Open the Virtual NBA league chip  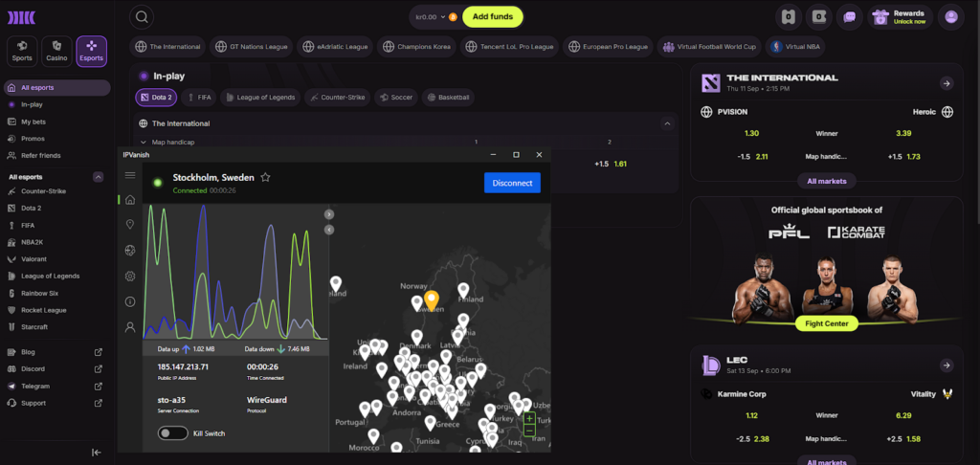pyautogui.click(x=794, y=47)
